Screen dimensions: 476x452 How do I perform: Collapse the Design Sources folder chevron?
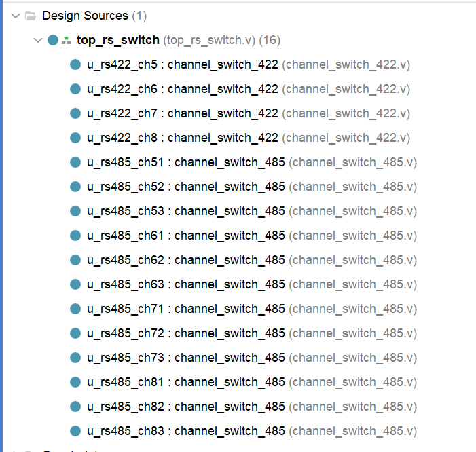pyautogui.click(x=16, y=16)
